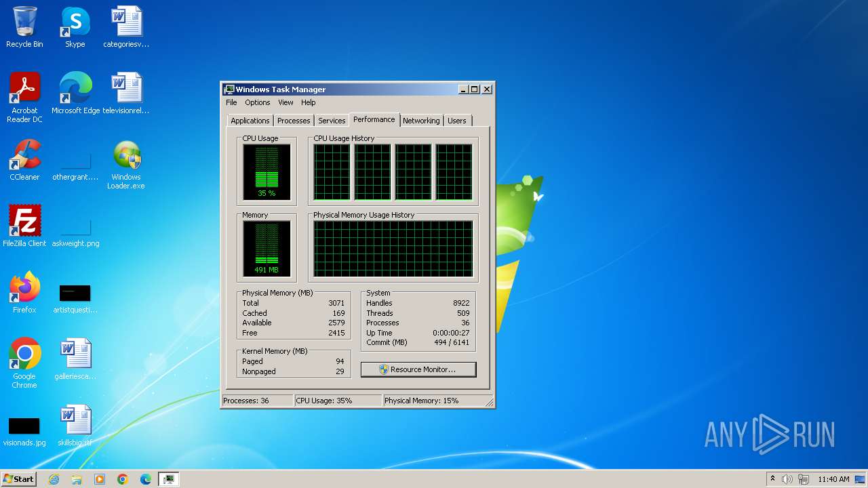
Task: Open Acrobat Reader DC shortcut
Action: 24,98
